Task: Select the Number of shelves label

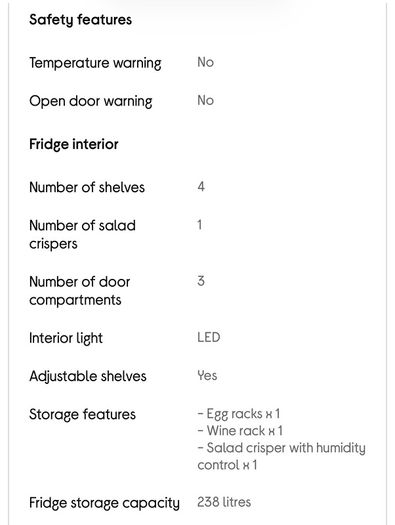Action: (87, 187)
